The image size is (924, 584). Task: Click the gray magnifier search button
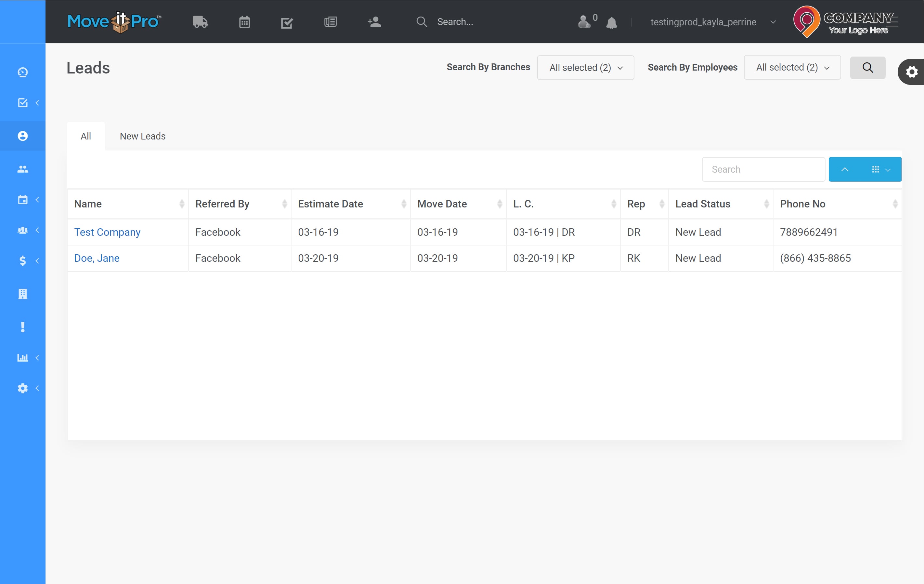pos(867,68)
